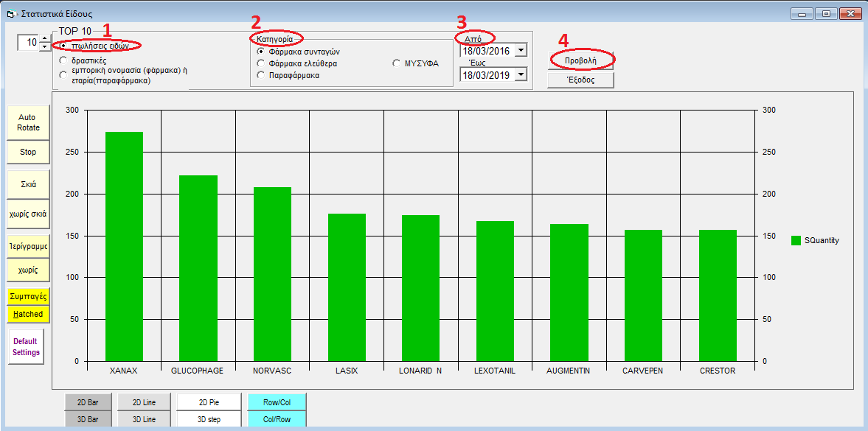Click the Από date field 18/03/2016
Image resolution: width=868 pixels, height=431 pixels.
tap(487, 51)
